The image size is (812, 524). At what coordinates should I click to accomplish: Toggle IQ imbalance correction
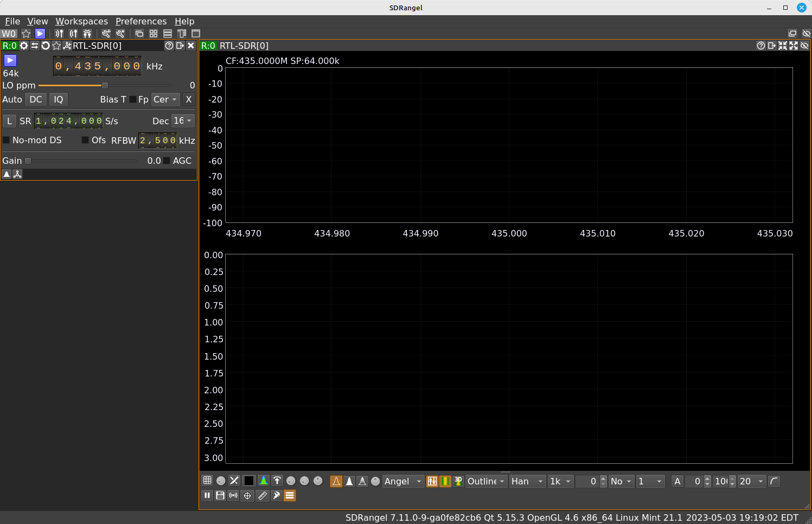click(59, 99)
